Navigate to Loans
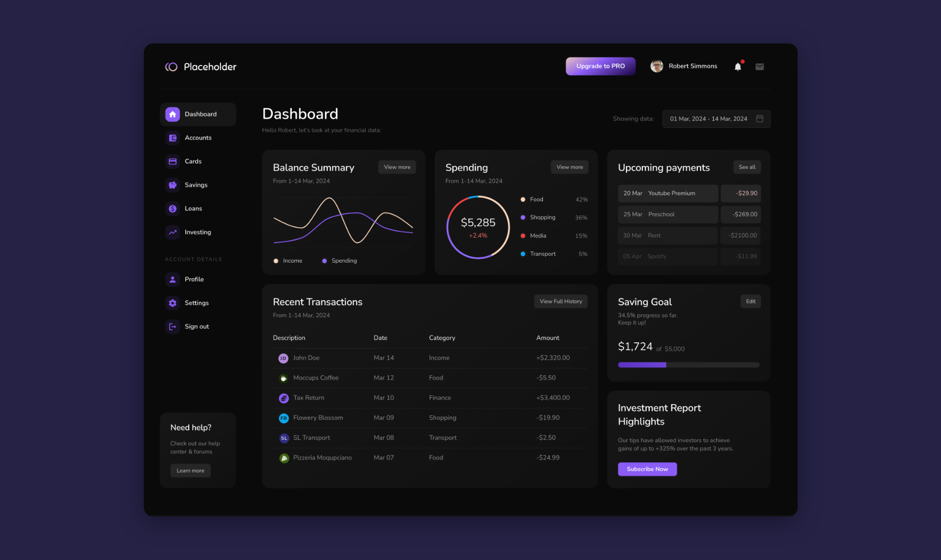The width and height of the screenshot is (941, 560). coord(193,209)
